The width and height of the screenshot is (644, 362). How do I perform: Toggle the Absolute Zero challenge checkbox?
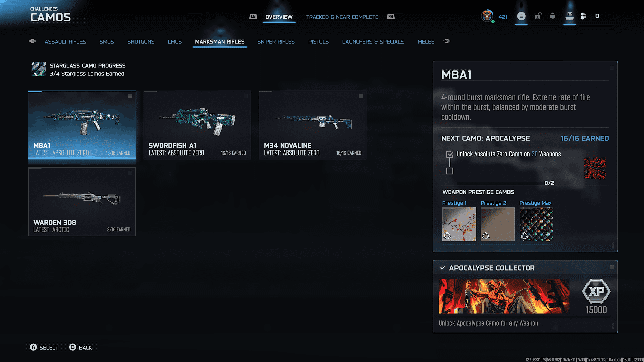(450, 154)
